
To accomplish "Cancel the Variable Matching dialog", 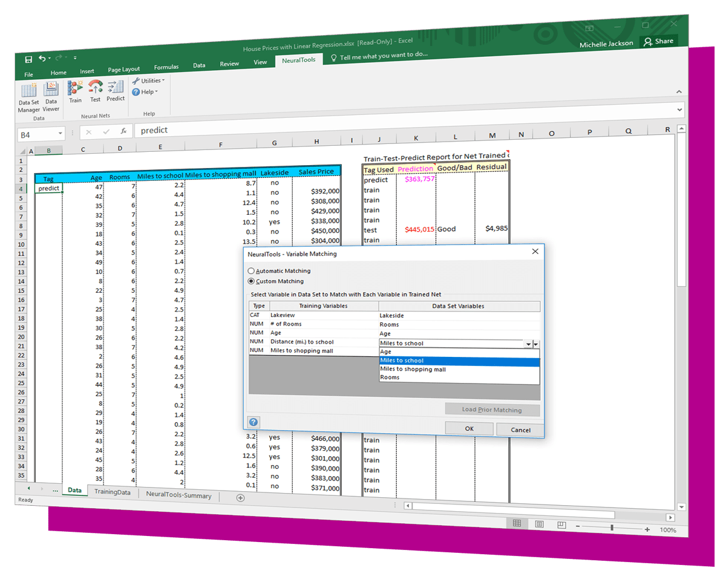I will pyautogui.click(x=520, y=430).
